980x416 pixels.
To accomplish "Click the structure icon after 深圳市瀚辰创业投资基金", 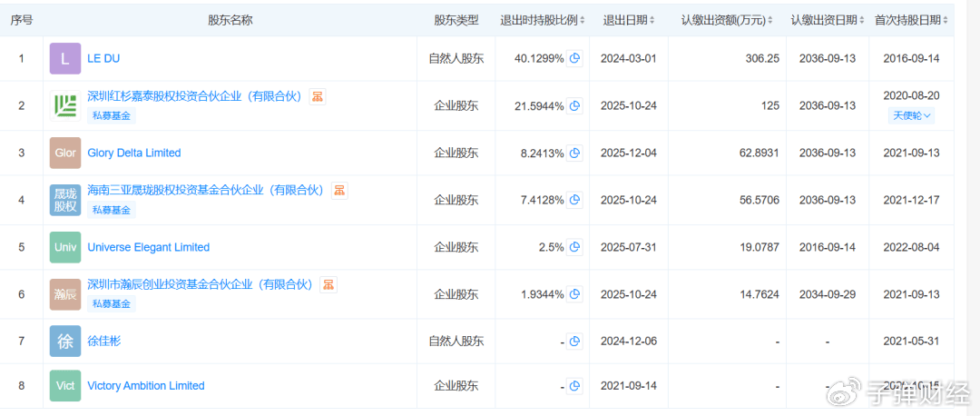I will pos(328,285).
